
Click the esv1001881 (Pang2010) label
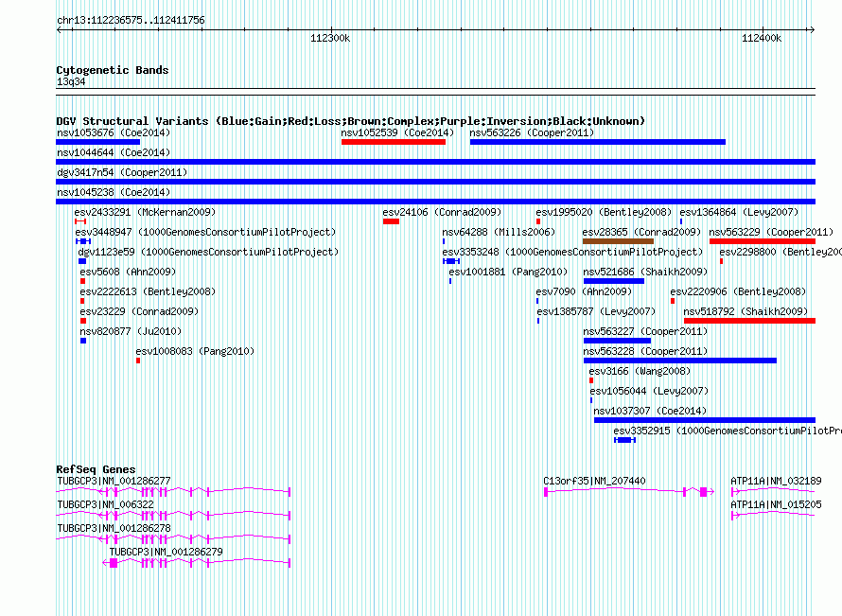[508, 272]
